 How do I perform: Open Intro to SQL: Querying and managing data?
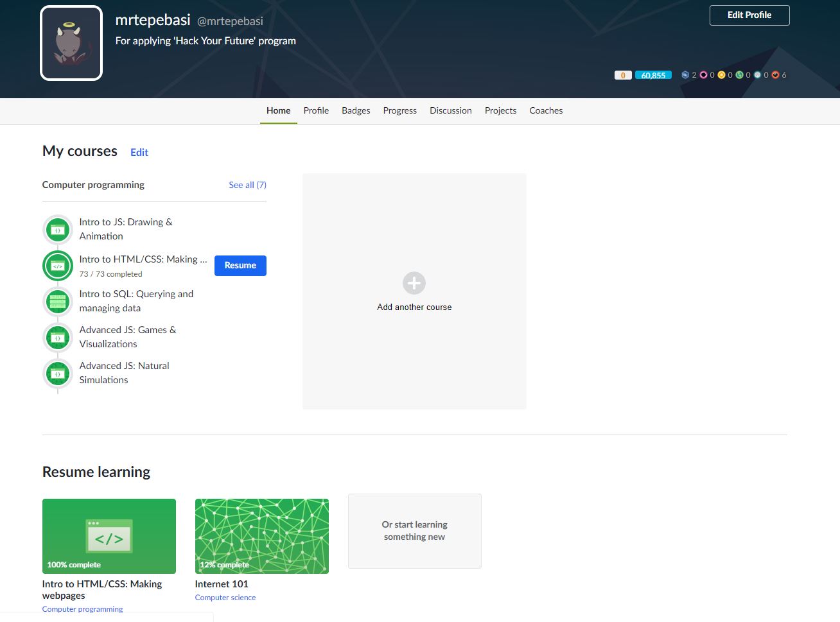[136, 301]
